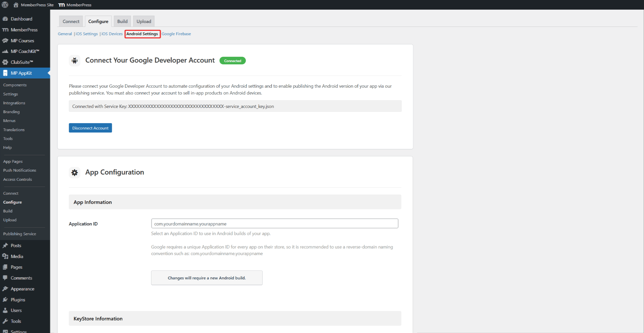Open Appearance using its brush icon
Image resolution: width=644 pixels, height=333 pixels.
(x=6, y=289)
